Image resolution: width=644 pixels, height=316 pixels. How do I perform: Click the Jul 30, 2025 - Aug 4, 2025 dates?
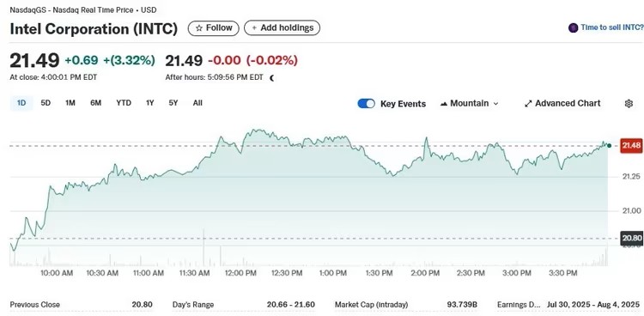click(x=593, y=305)
